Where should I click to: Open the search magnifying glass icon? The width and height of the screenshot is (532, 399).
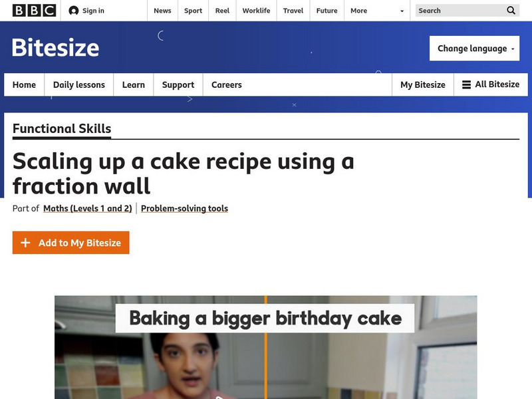pos(511,11)
